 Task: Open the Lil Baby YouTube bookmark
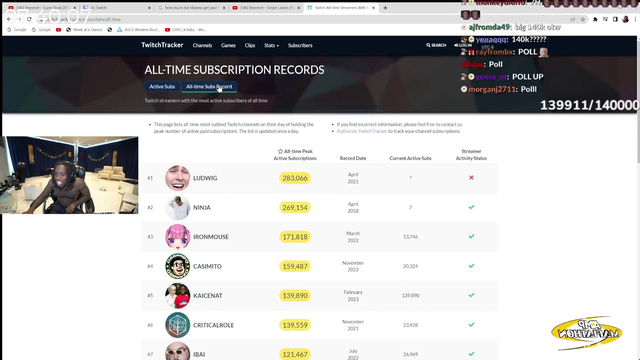[x=186, y=30]
